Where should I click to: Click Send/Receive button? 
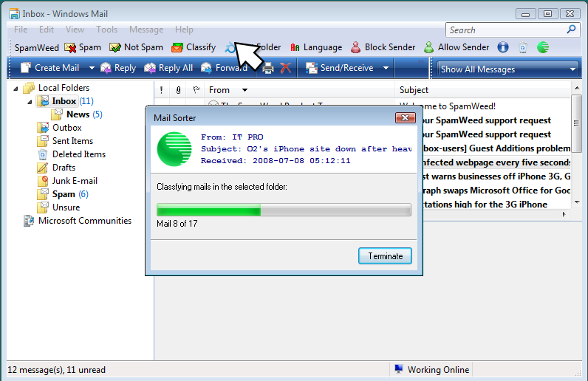point(340,68)
